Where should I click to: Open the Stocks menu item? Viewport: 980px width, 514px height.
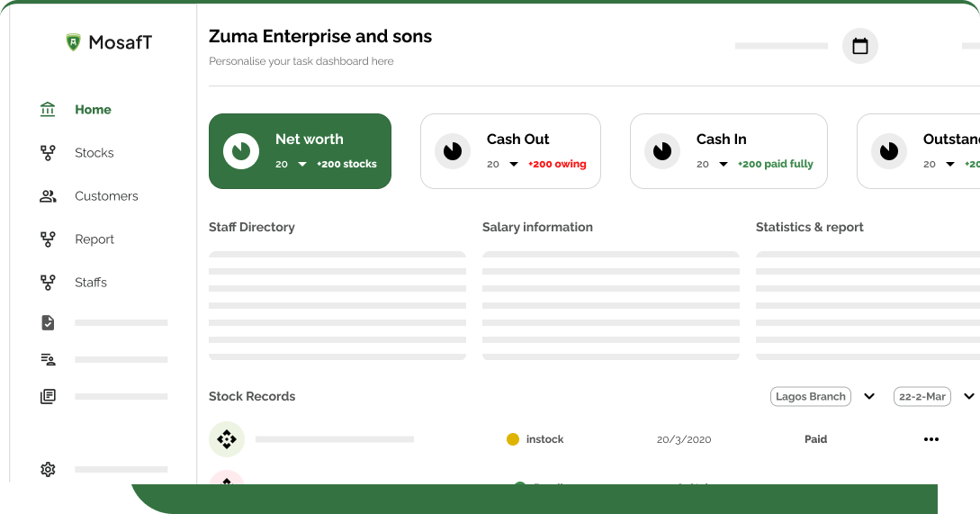pyautogui.click(x=94, y=152)
